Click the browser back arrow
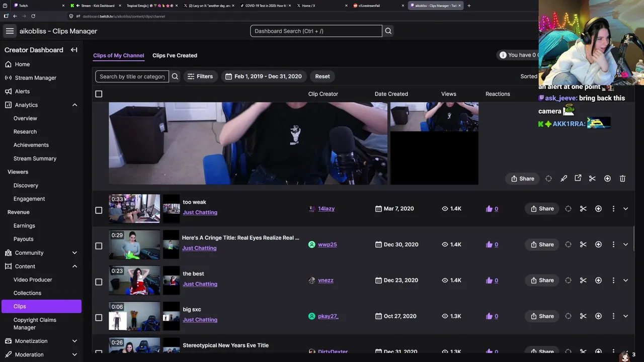644x362 pixels. [15, 16]
